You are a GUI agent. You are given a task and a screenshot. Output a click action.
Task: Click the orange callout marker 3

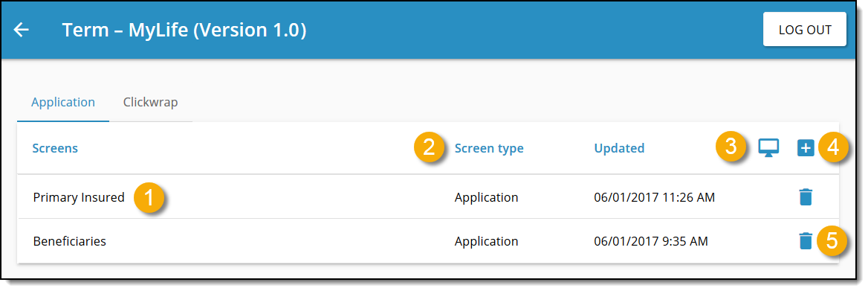731,147
